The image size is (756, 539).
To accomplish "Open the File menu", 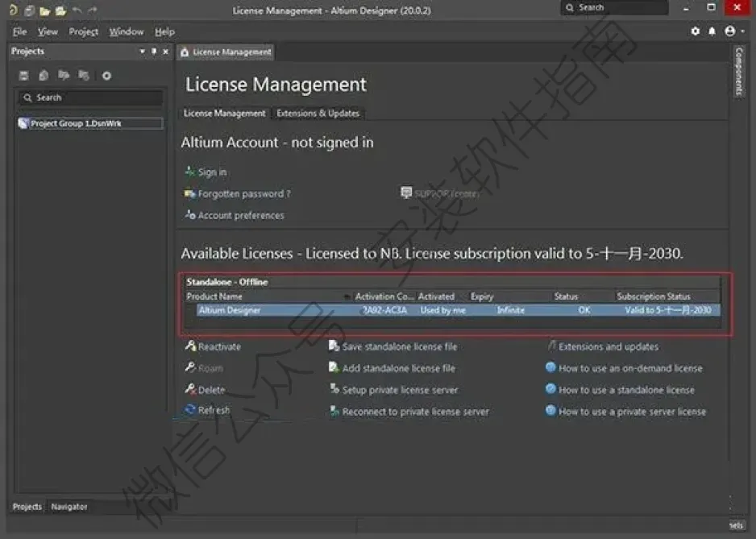I will [x=19, y=31].
